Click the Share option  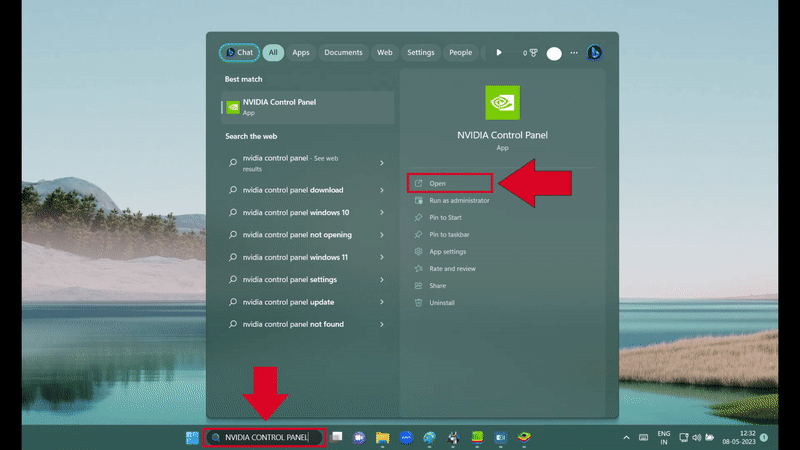437,286
